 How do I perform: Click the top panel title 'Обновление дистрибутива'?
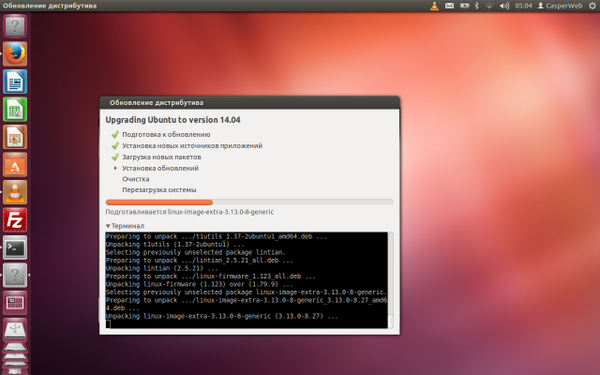click(50, 6)
